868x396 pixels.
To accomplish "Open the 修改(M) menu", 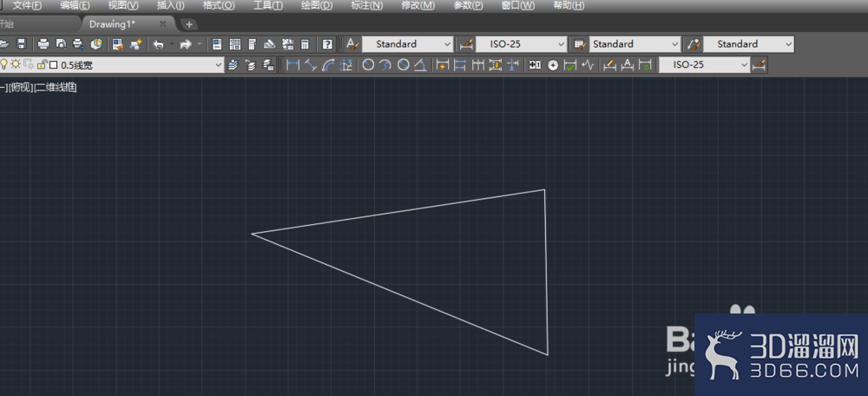I will pos(418,5).
